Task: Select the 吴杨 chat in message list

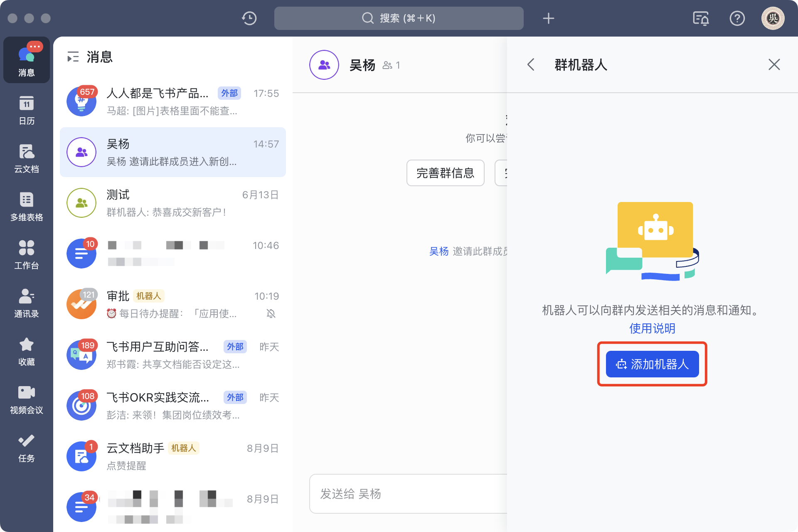Action: click(x=173, y=152)
